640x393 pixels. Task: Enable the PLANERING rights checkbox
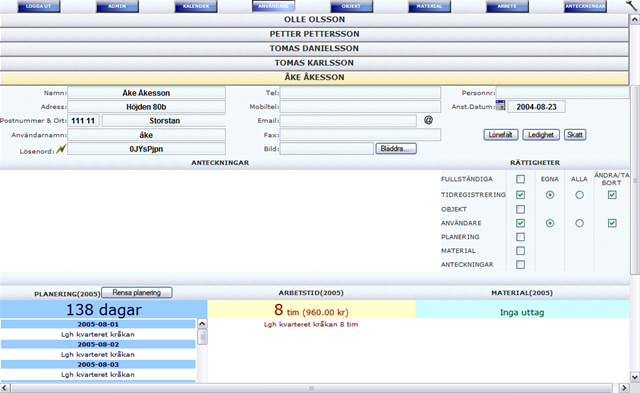pos(520,237)
